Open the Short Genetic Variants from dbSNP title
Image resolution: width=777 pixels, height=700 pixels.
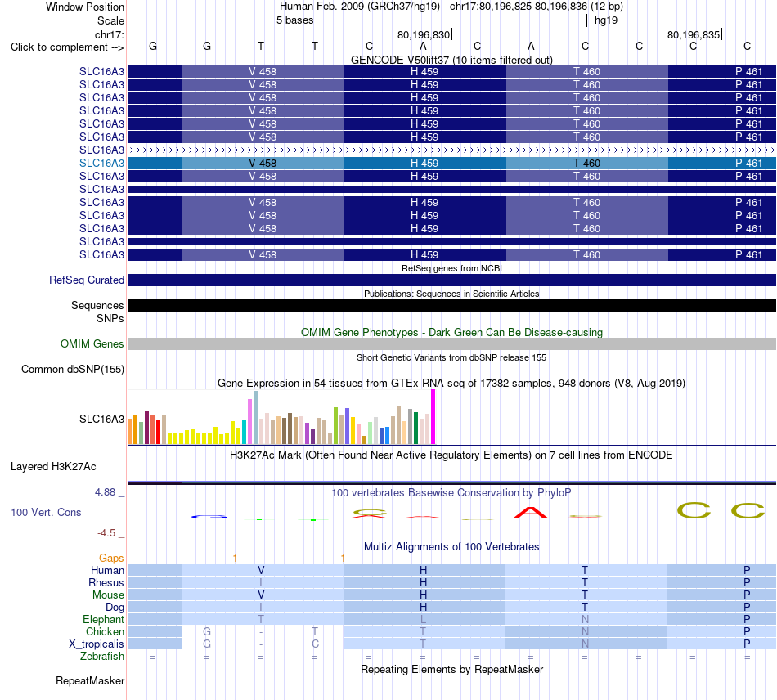(451, 357)
